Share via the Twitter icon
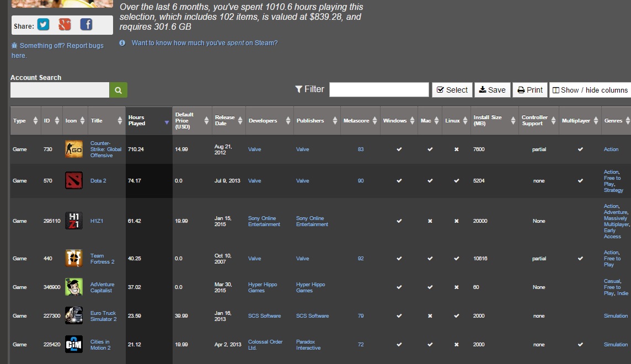 44,25
